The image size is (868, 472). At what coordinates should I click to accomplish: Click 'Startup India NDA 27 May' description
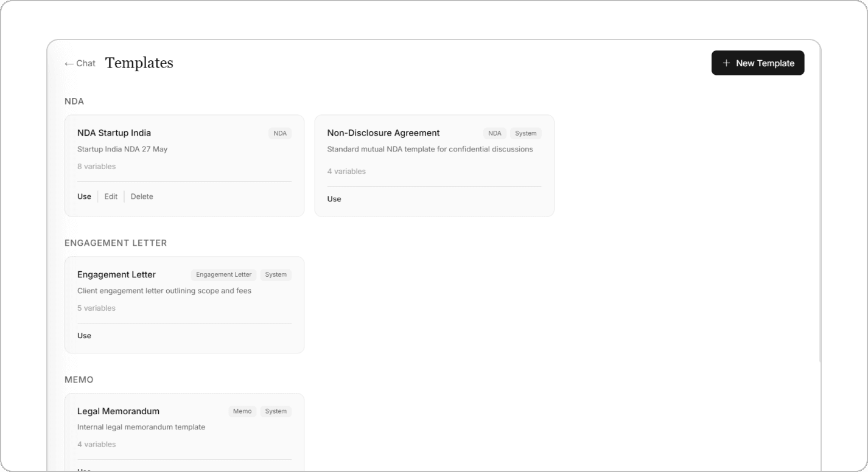coord(122,149)
